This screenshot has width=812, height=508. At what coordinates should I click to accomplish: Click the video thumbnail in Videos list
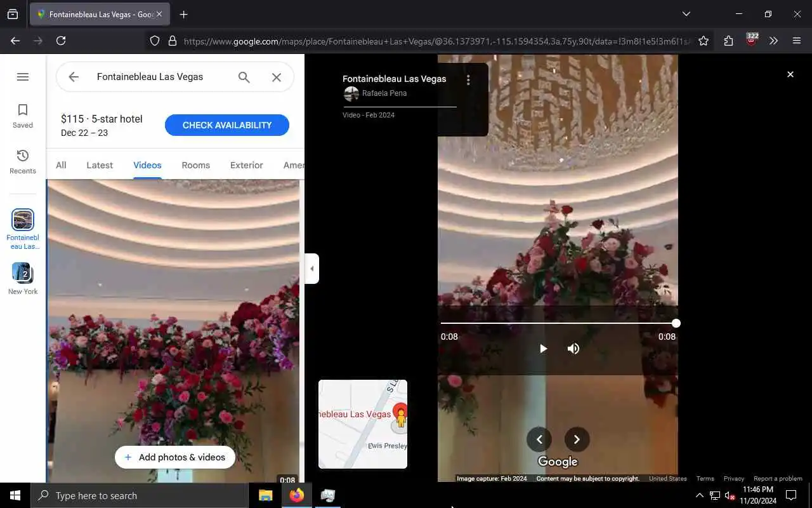click(174, 331)
